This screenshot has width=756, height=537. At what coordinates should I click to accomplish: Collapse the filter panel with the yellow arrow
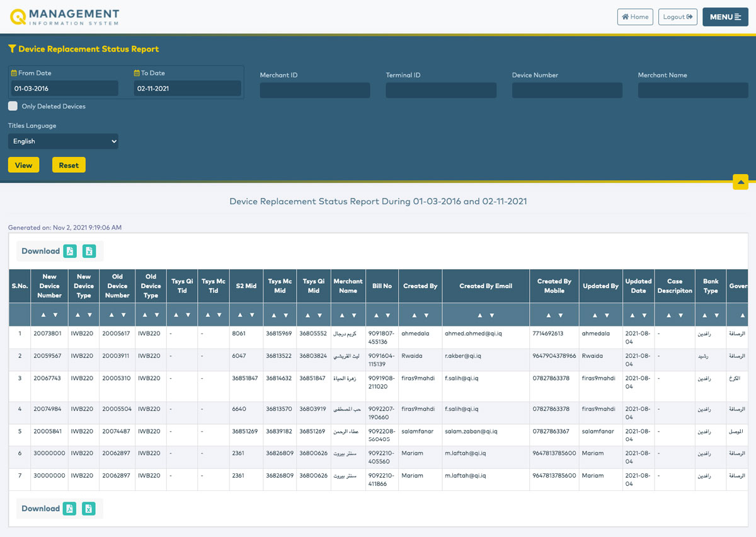pos(741,182)
